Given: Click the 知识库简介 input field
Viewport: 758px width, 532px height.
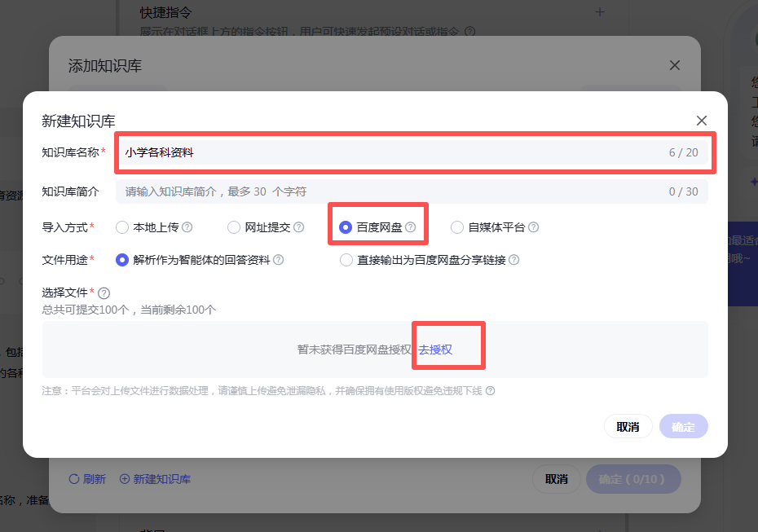Looking at the screenshot, I should 412,191.
